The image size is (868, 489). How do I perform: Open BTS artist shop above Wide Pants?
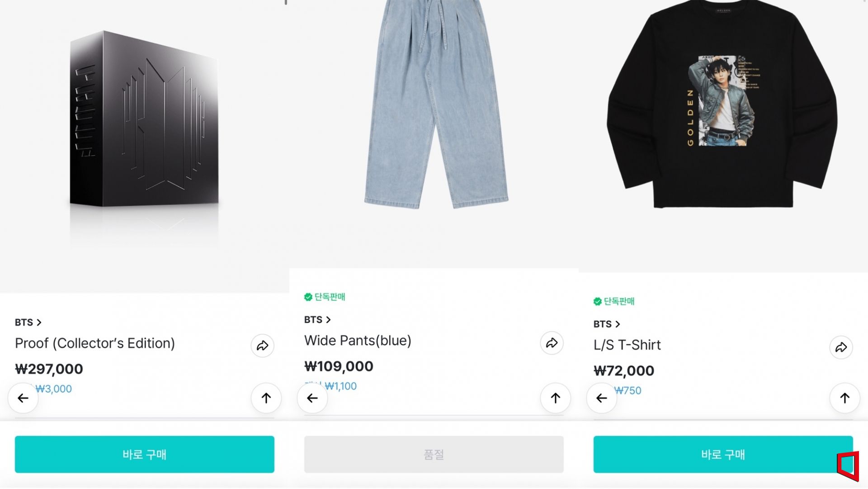click(x=317, y=320)
